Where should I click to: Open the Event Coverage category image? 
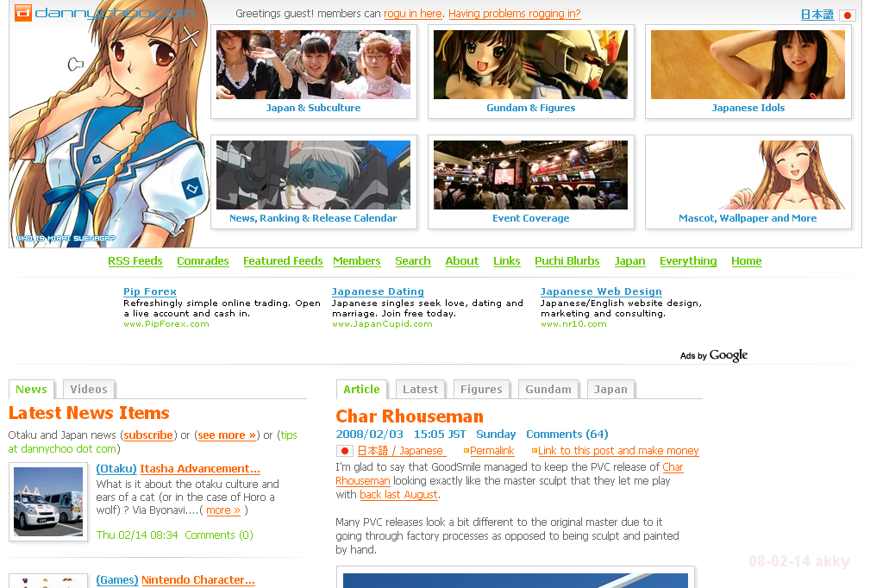(x=530, y=175)
